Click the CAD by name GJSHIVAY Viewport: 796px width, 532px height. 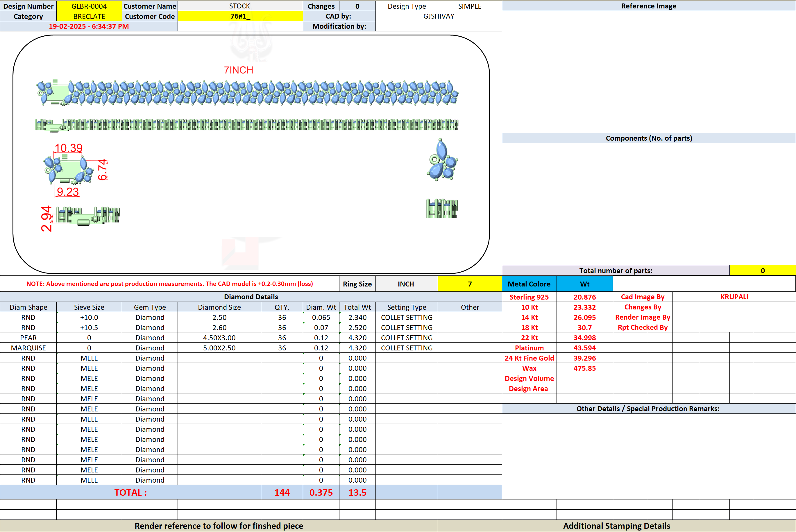coord(438,16)
